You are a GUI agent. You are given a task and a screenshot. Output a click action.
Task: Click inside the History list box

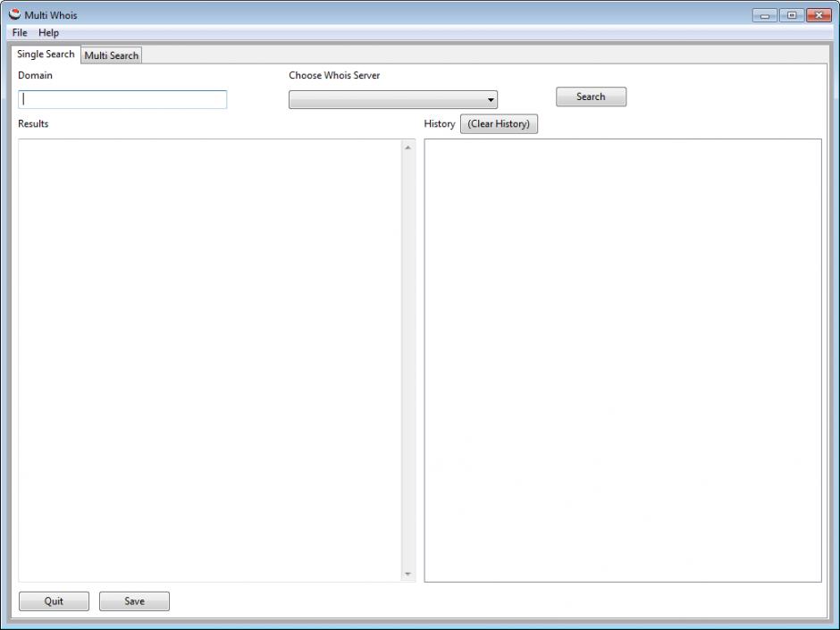(x=622, y=357)
